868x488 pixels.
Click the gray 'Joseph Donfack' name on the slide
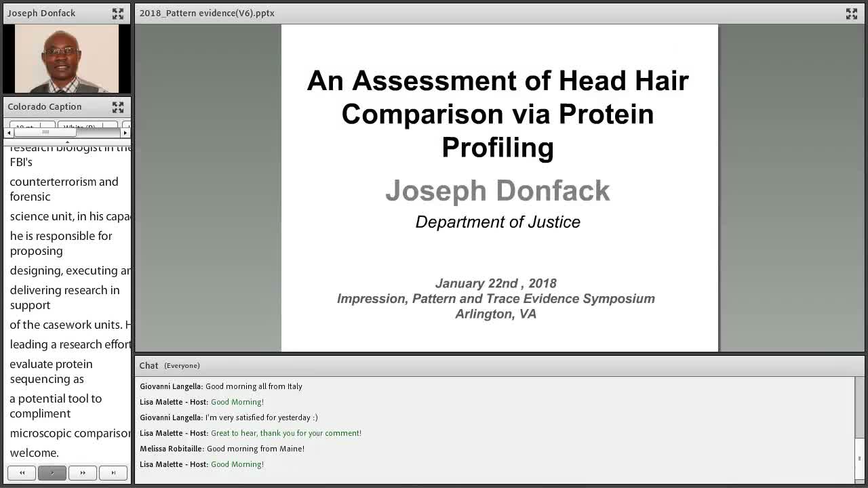pyautogui.click(x=498, y=190)
